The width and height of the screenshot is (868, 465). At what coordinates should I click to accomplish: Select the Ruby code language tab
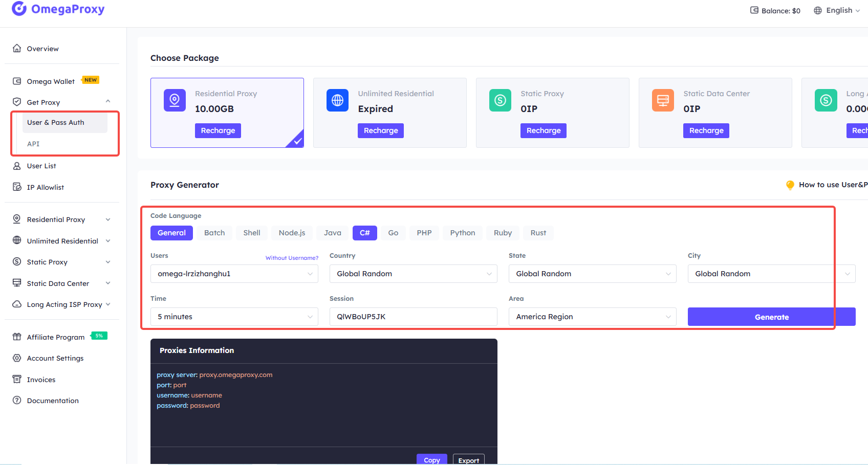pyautogui.click(x=503, y=233)
